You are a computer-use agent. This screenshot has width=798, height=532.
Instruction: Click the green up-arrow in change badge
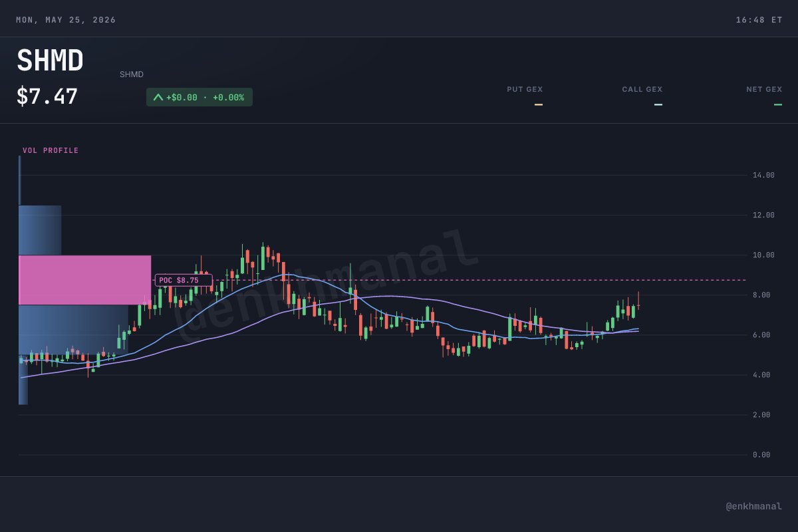(158, 97)
